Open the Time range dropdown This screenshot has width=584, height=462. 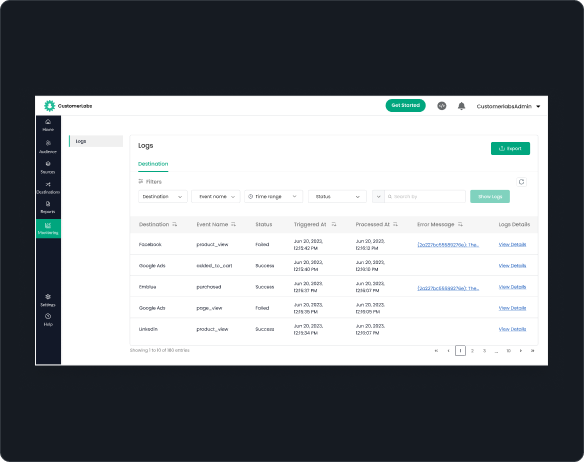(273, 196)
